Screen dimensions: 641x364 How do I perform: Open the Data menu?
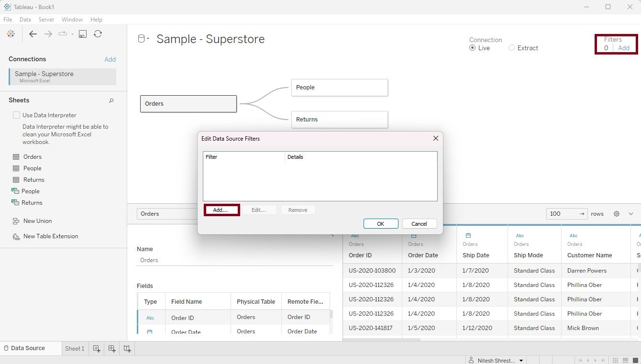click(25, 20)
